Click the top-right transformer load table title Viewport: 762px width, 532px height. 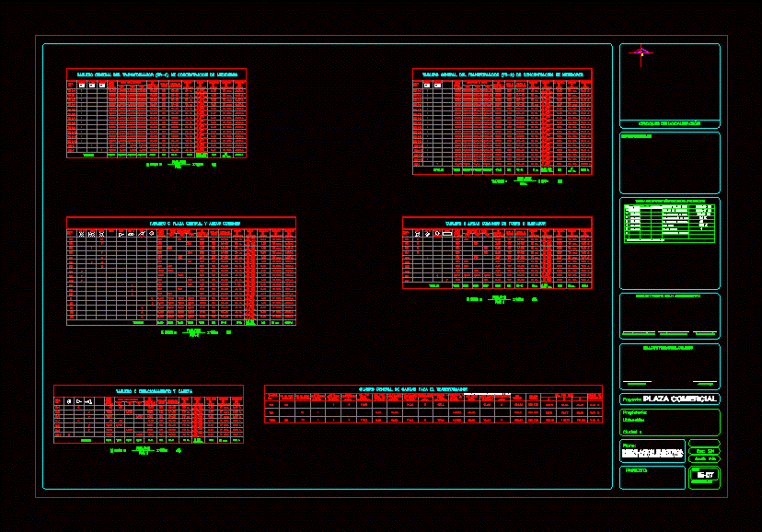[x=502, y=74]
